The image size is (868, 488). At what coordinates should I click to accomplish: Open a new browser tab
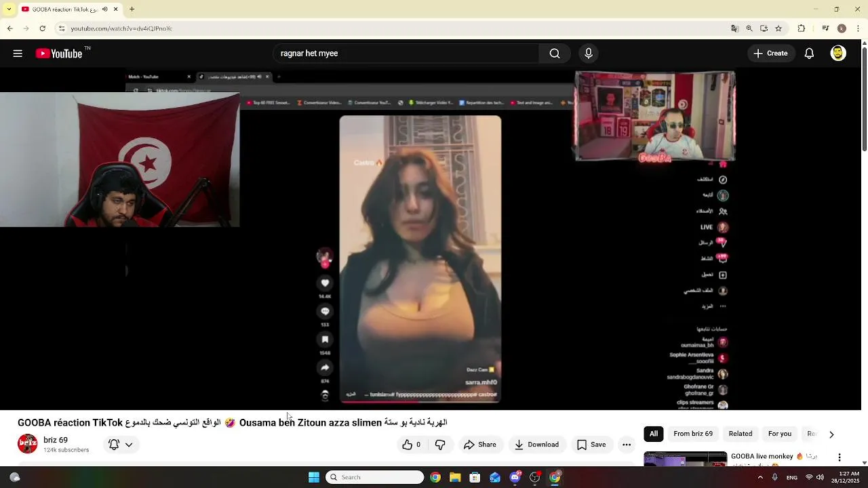coord(132,9)
